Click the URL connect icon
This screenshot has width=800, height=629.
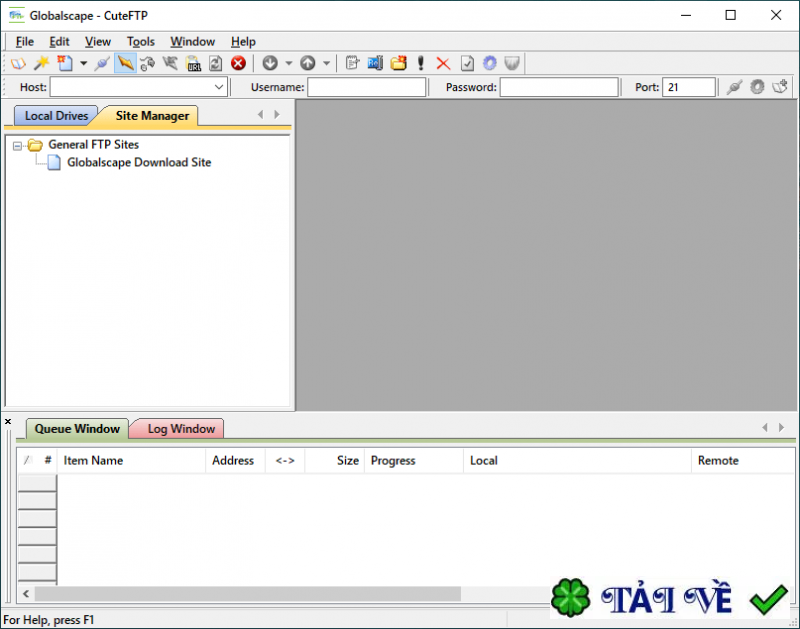pos(194,63)
